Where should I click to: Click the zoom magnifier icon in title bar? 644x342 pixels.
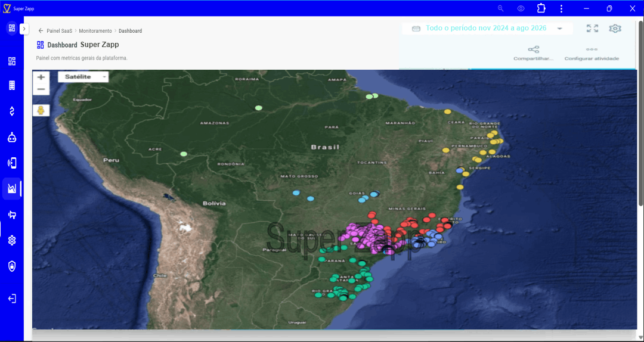pyautogui.click(x=501, y=8)
